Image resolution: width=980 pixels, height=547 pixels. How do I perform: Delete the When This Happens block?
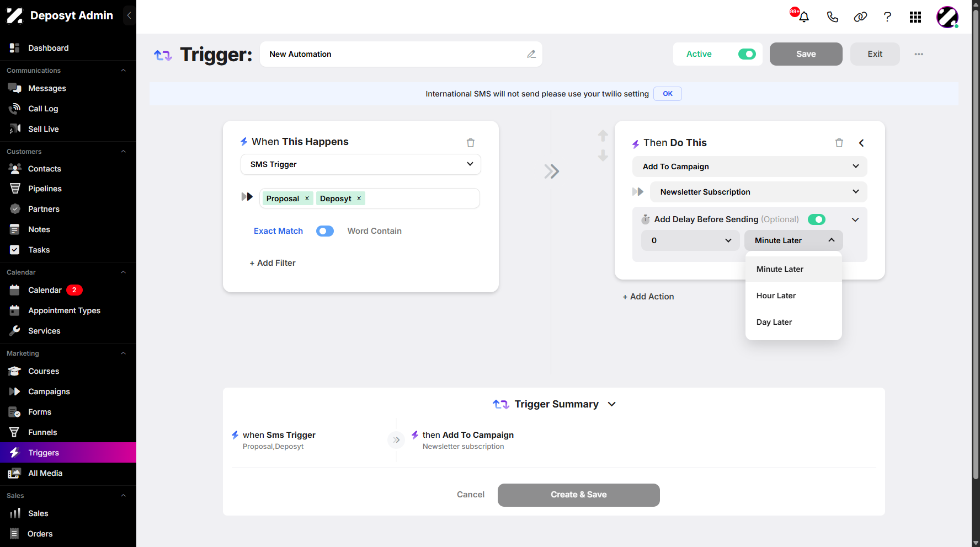[x=471, y=143]
